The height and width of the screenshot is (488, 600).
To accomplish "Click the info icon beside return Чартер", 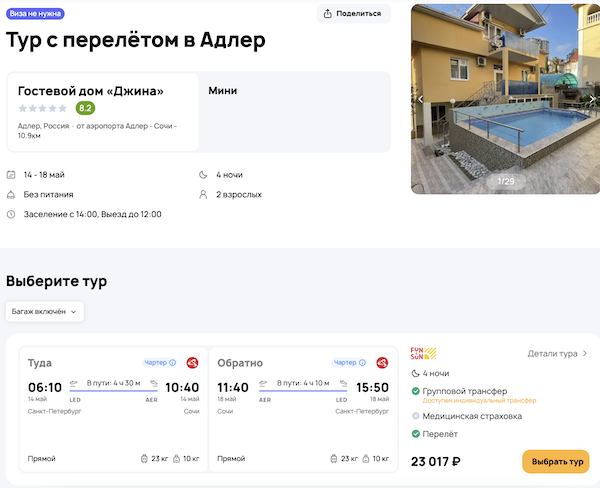I will [x=362, y=363].
